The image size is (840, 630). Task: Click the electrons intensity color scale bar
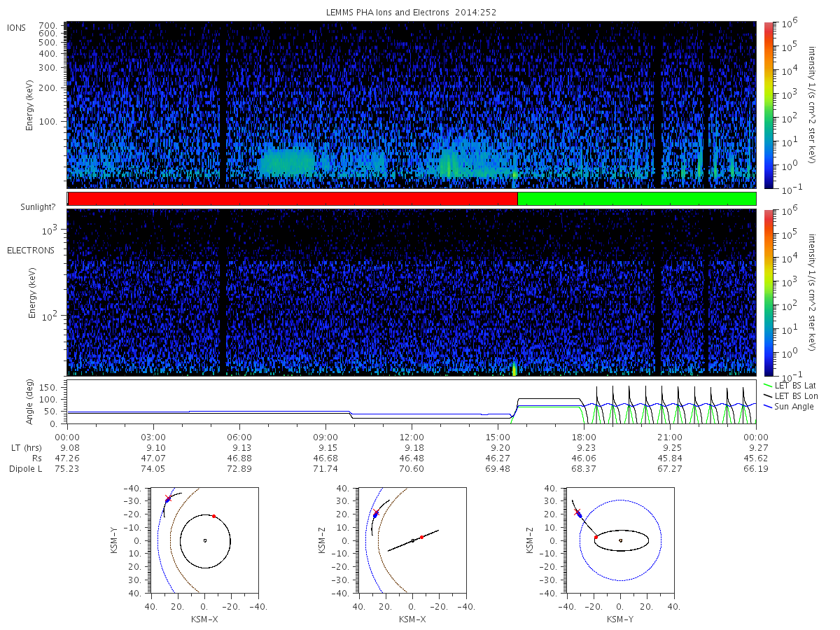768,293
